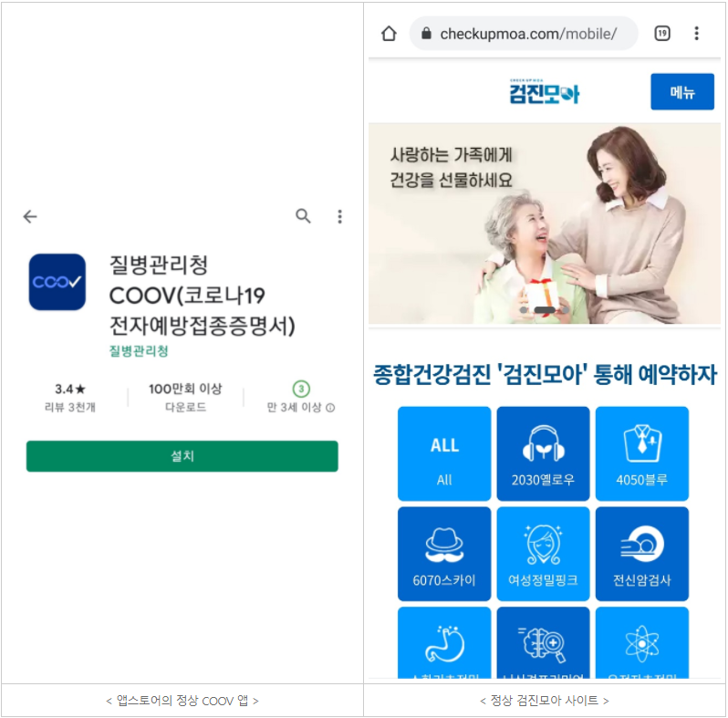The height and width of the screenshot is (718, 728).
Task: Select the 2030옐로우 headphone tile
Action: 543,453
